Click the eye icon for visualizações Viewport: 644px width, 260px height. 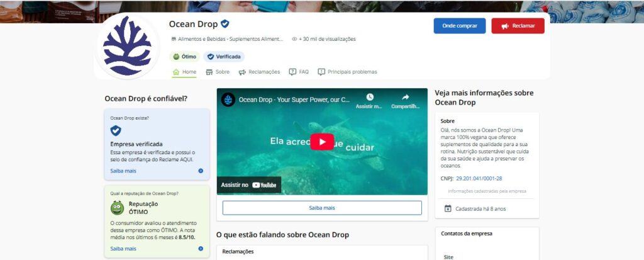click(294, 39)
